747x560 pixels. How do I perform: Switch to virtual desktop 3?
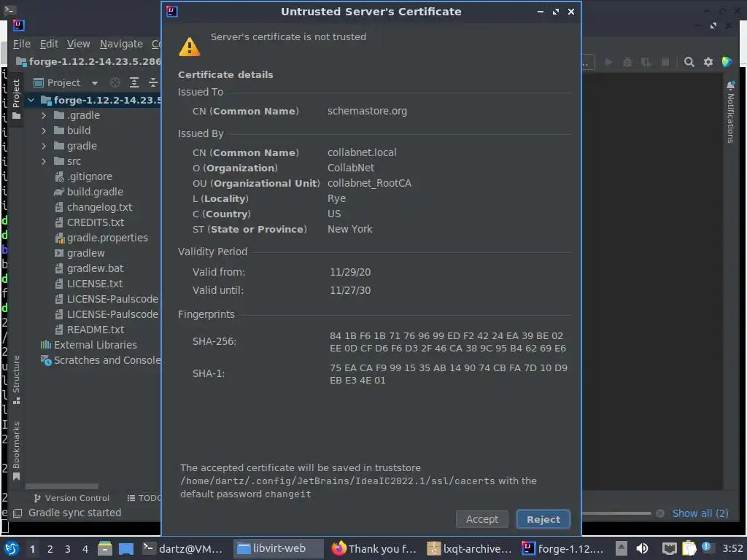[67, 549]
